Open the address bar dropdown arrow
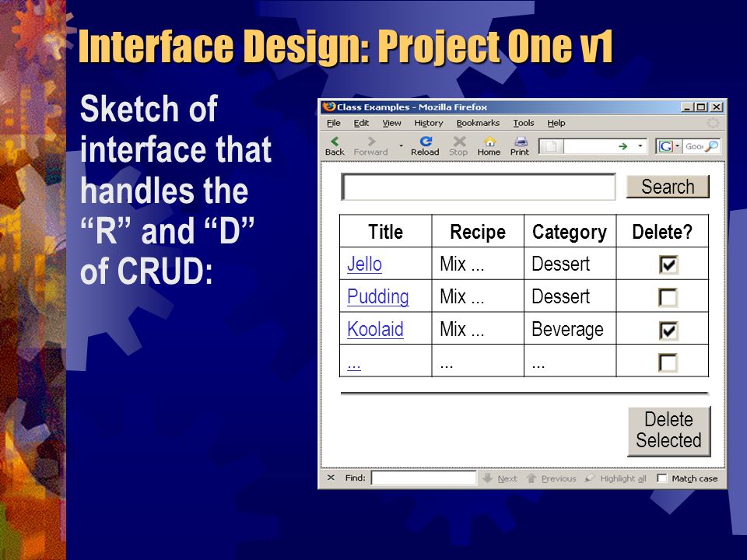 point(640,145)
